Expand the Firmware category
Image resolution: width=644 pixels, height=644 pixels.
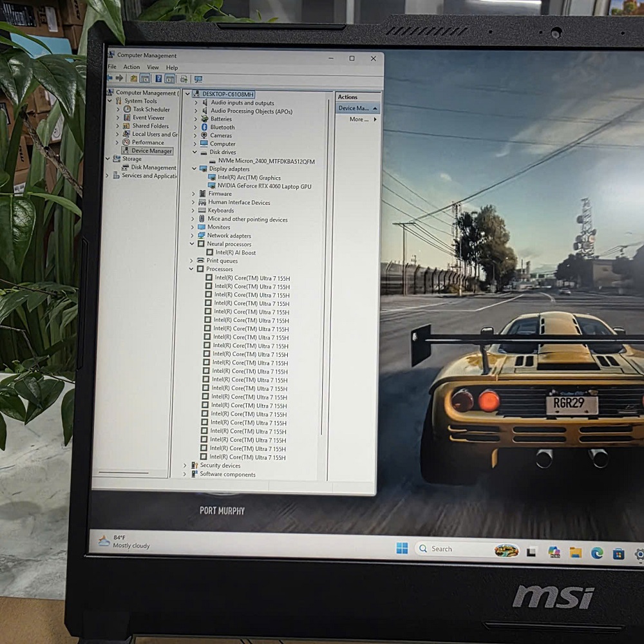tap(193, 193)
